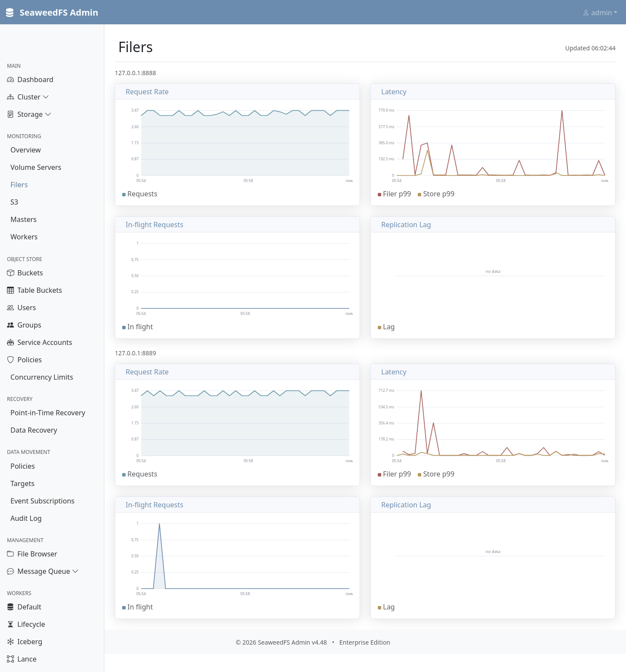Click the admin user person icon
The image size is (626, 672).
tap(586, 13)
